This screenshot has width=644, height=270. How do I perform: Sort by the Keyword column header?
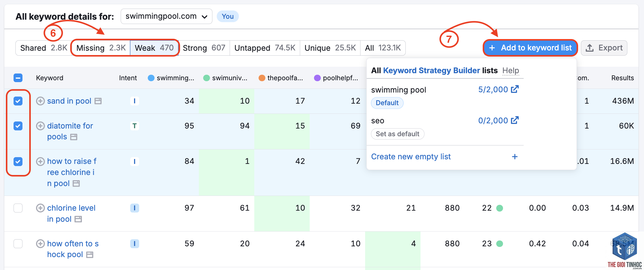point(50,78)
